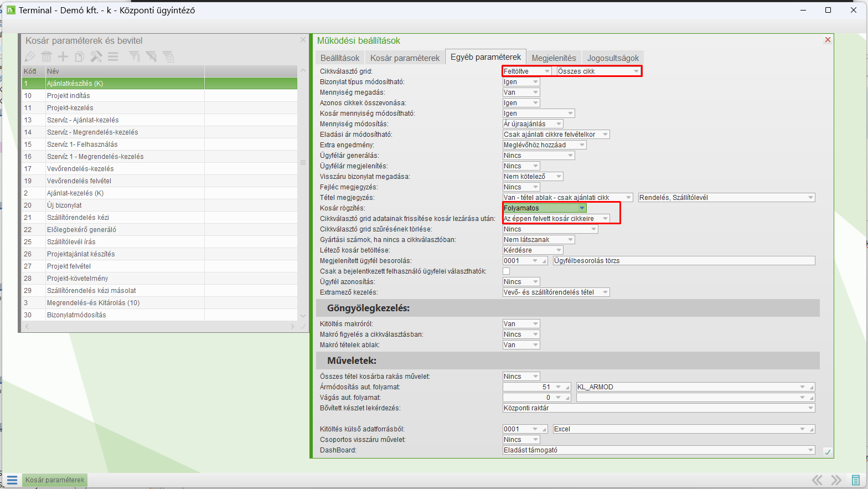Viewport: 868px width, 489px height.
Task: Close the Működési beállítások panel with red X
Action: (828, 40)
